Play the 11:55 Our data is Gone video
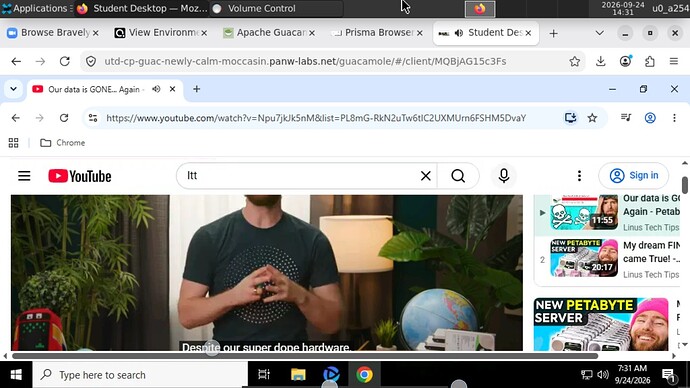Screen dimensions: 690x388 click(x=584, y=213)
